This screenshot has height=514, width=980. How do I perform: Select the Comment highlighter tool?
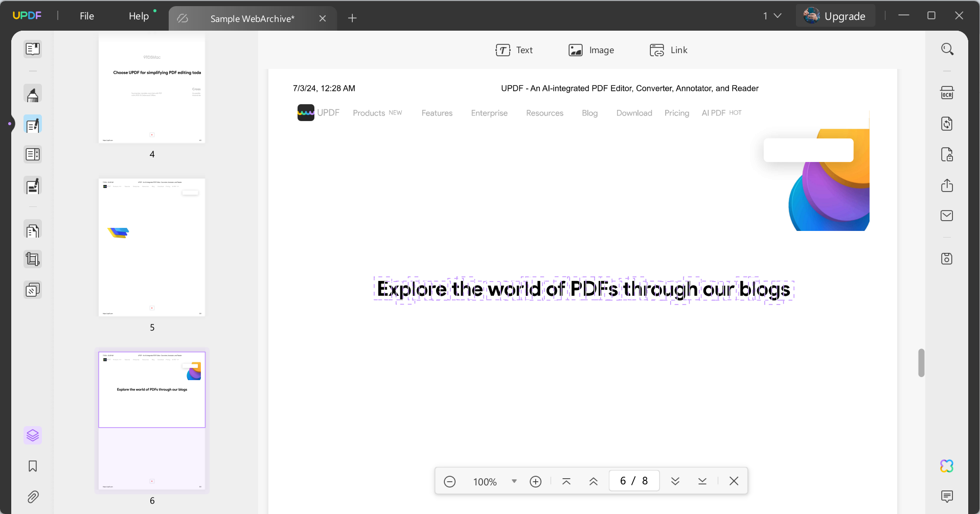click(x=33, y=94)
